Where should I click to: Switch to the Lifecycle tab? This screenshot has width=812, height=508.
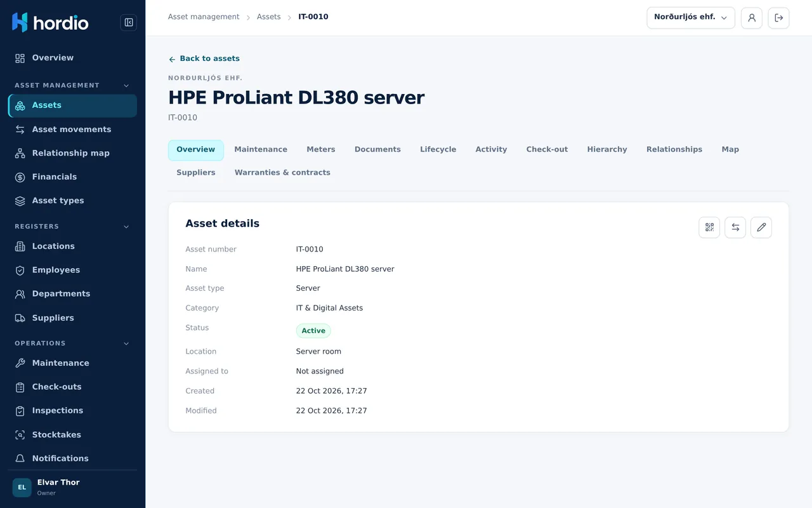pyautogui.click(x=438, y=150)
